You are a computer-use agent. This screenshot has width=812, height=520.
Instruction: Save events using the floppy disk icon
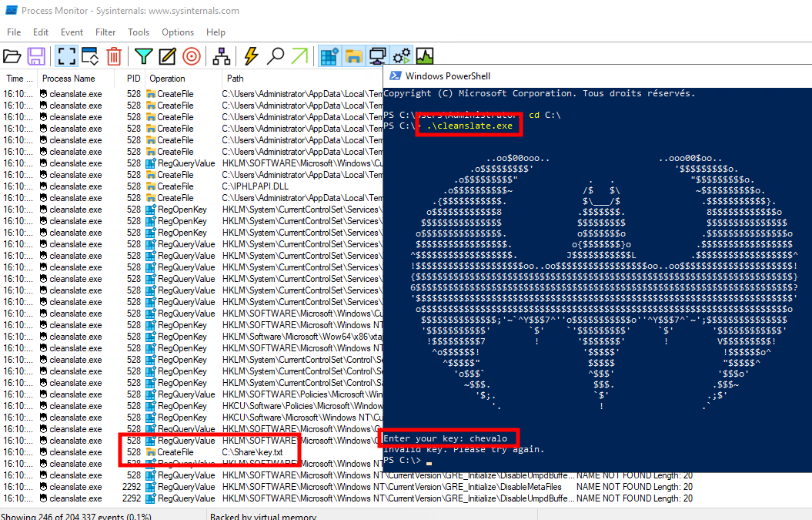(36, 56)
